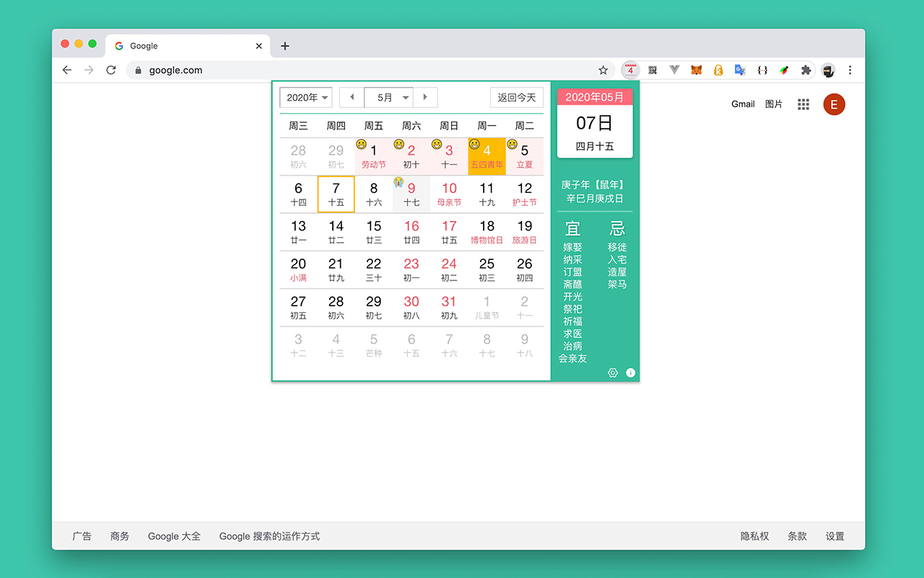Reload the page

(x=110, y=70)
